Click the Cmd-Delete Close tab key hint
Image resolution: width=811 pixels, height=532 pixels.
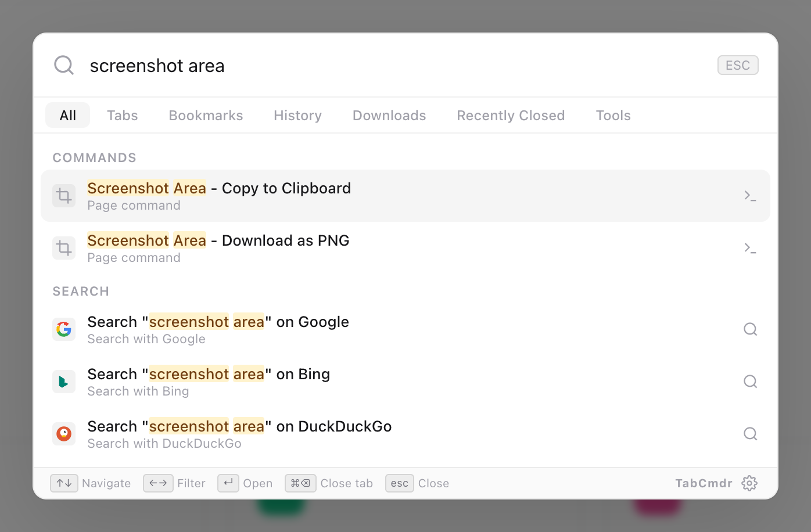tap(300, 483)
